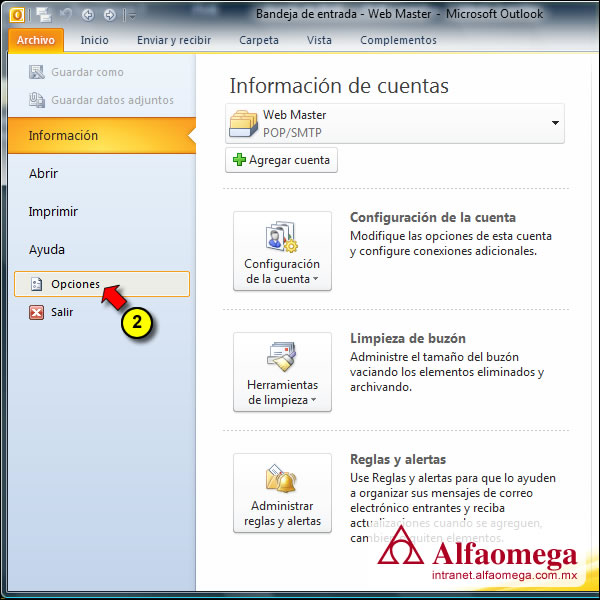Click the Opciones icon in backstage menu
Image resolution: width=600 pixels, height=600 pixels.
point(36,284)
